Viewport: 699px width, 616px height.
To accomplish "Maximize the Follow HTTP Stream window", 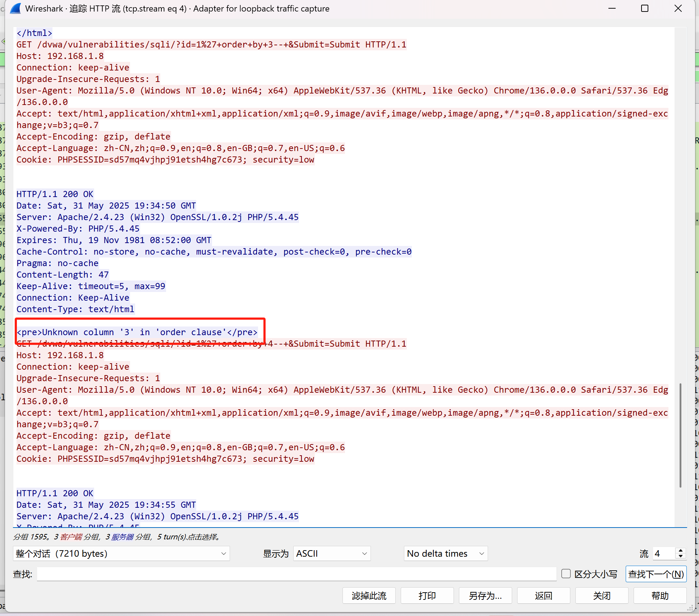I will (x=645, y=8).
